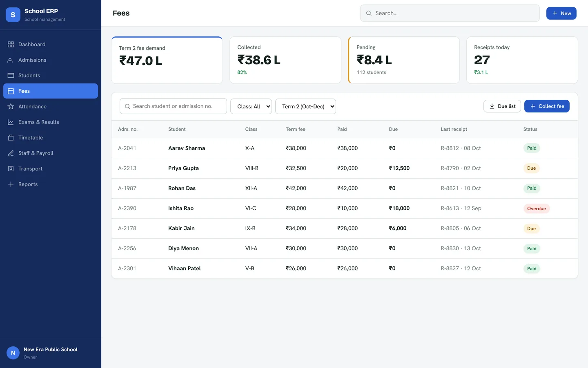Viewport: 588px width, 368px height.
Task: Click the download icon on Due list
Action: coord(492,106)
